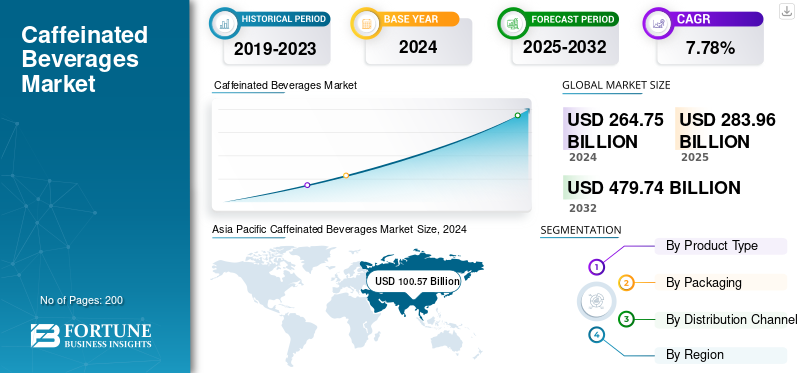Click the green marker on growth curve

(517, 115)
